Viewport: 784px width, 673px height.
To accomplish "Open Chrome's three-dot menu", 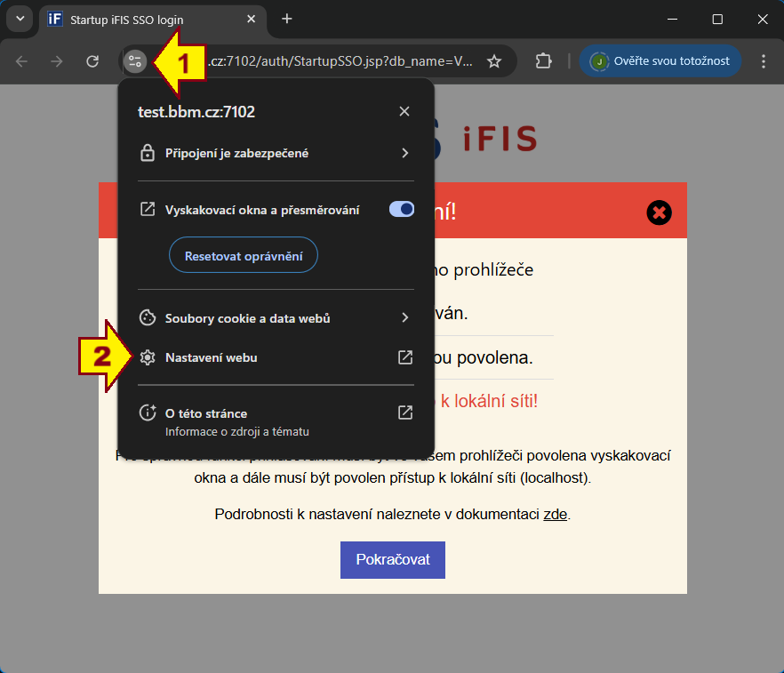I will click(763, 61).
